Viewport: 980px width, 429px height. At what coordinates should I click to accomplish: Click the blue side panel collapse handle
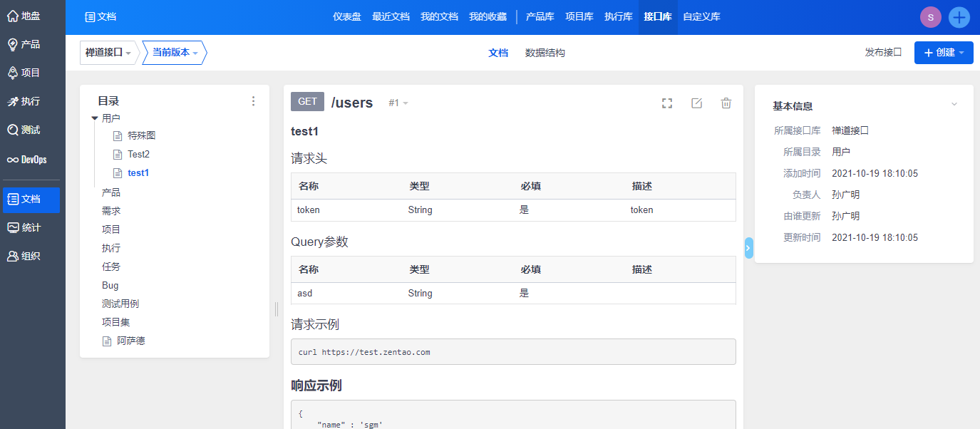[748, 247]
